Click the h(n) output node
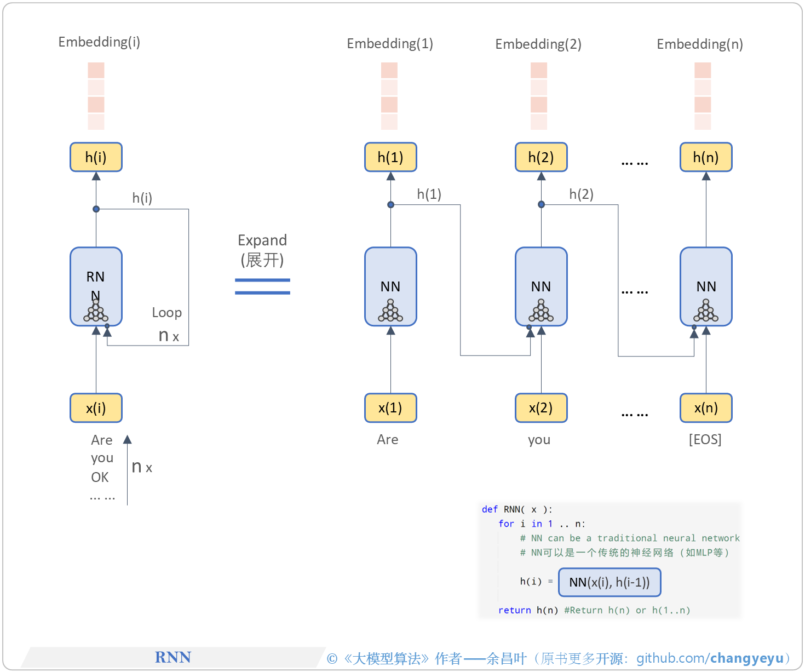Screen dimensions: 805x672 click(x=706, y=157)
